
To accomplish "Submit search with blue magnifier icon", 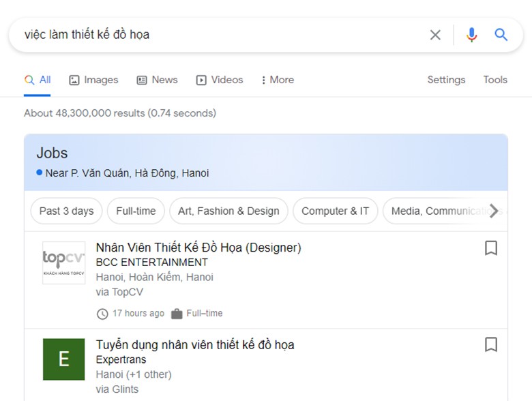I will click(x=501, y=35).
